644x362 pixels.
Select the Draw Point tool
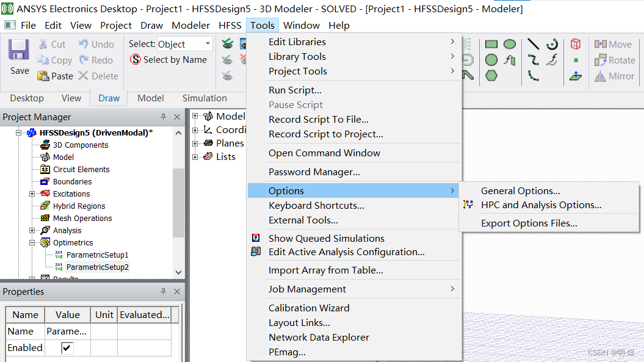pos(576,60)
